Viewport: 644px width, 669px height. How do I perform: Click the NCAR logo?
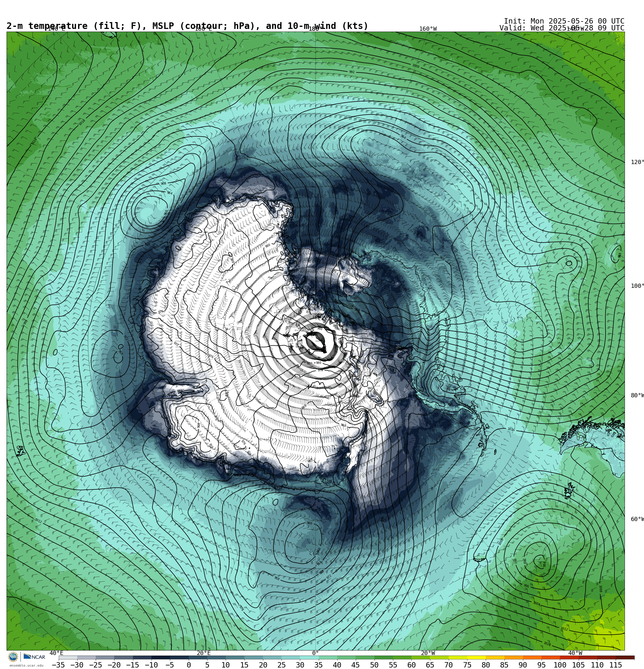point(34,656)
